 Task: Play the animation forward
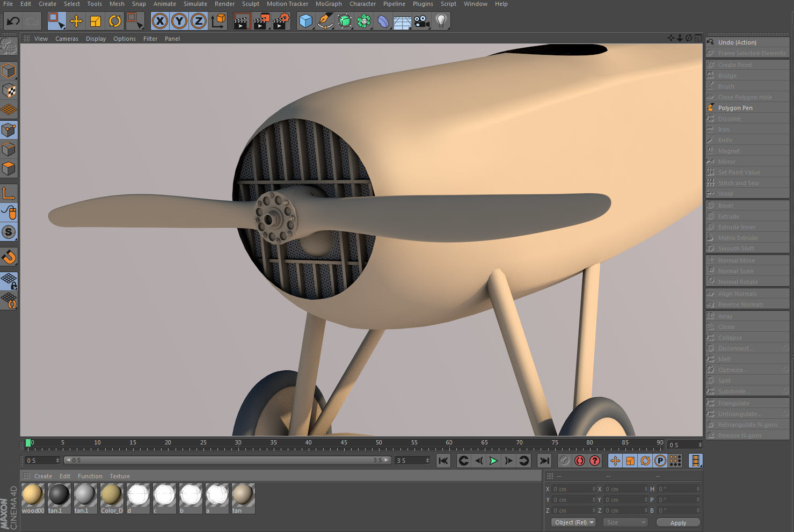point(493,461)
